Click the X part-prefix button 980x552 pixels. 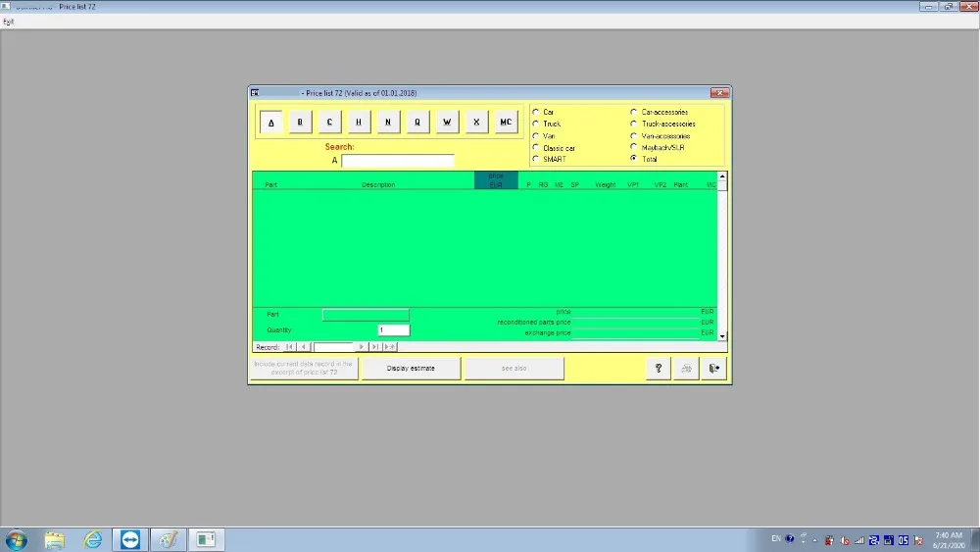[476, 122]
